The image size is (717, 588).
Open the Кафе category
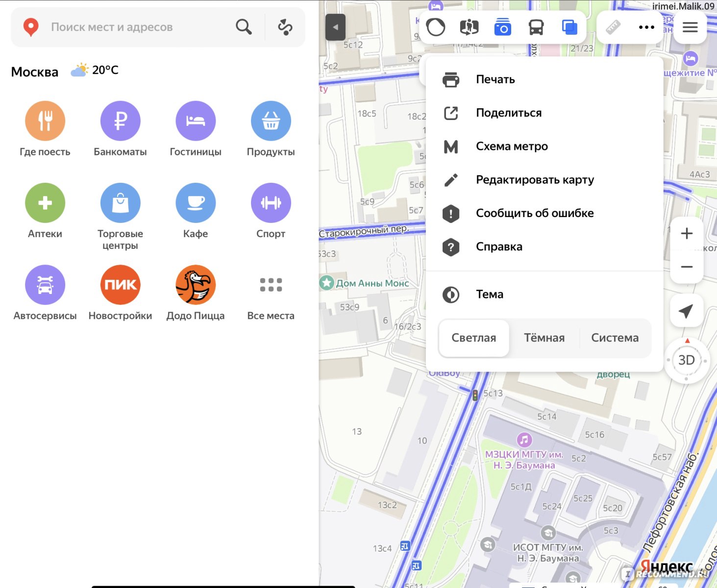coord(196,211)
